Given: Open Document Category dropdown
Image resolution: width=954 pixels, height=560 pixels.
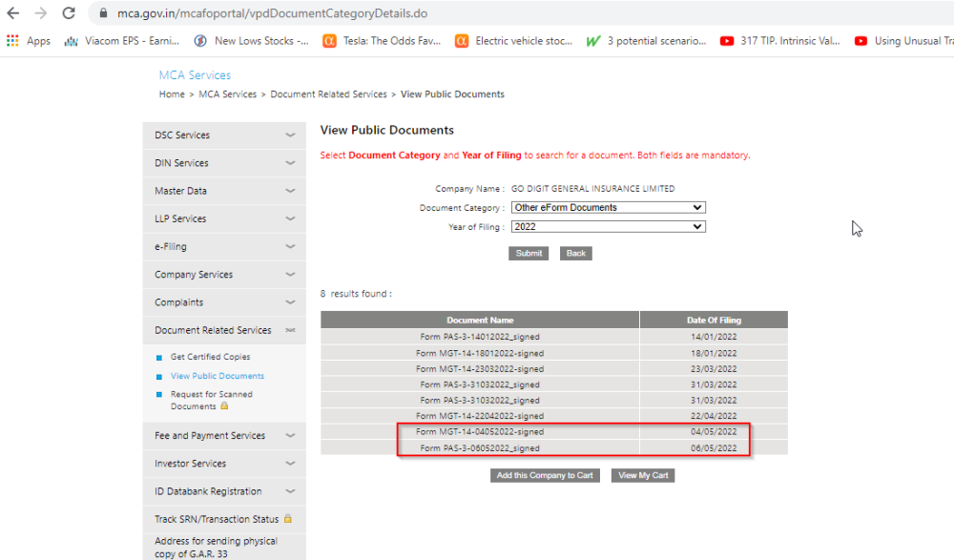Looking at the screenshot, I should [609, 208].
